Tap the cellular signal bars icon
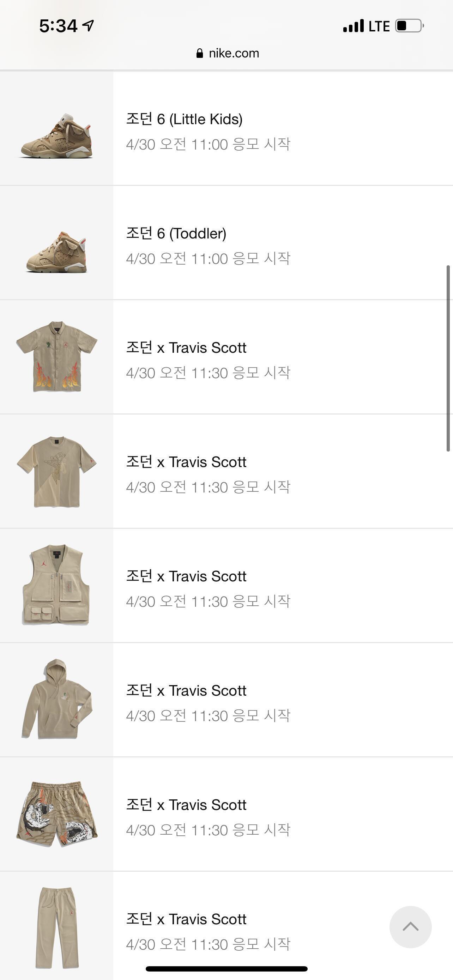Viewport: 453px width, 980px height. pyautogui.click(x=354, y=26)
